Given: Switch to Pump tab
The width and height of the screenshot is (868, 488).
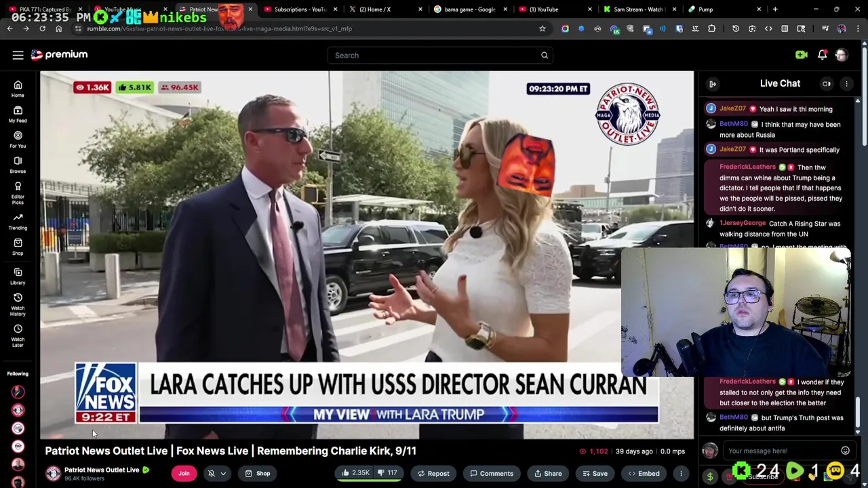Looking at the screenshot, I should pos(724,9).
